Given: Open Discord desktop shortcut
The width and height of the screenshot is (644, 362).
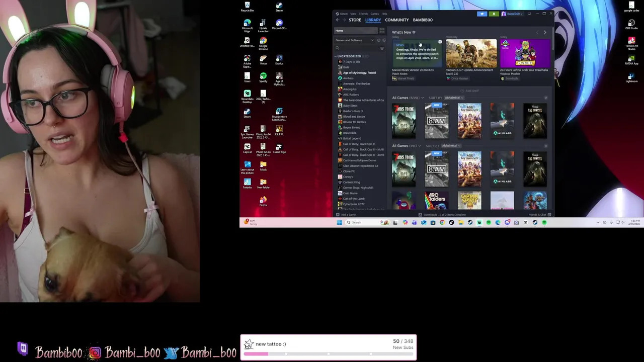Looking at the screenshot, I should (279, 25).
